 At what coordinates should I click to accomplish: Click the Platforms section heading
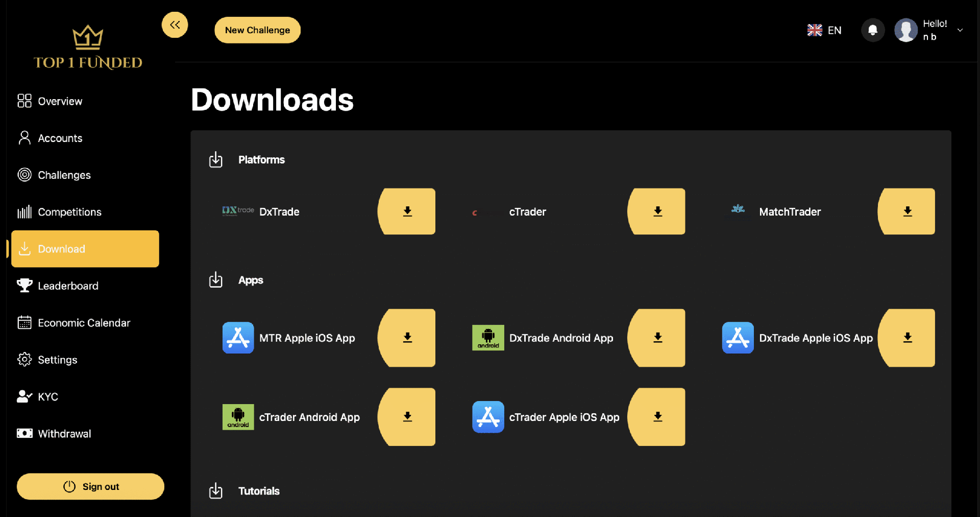coord(261,159)
